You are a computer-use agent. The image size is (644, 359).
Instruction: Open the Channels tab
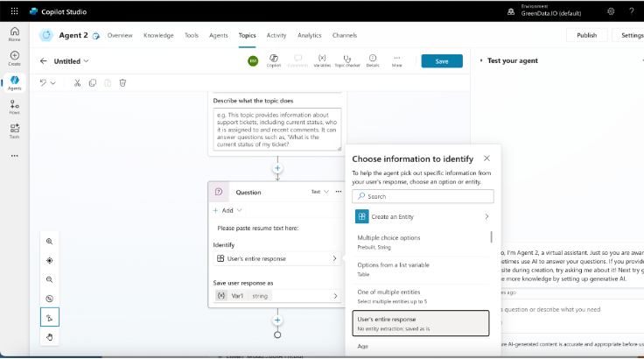pyautogui.click(x=345, y=35)
